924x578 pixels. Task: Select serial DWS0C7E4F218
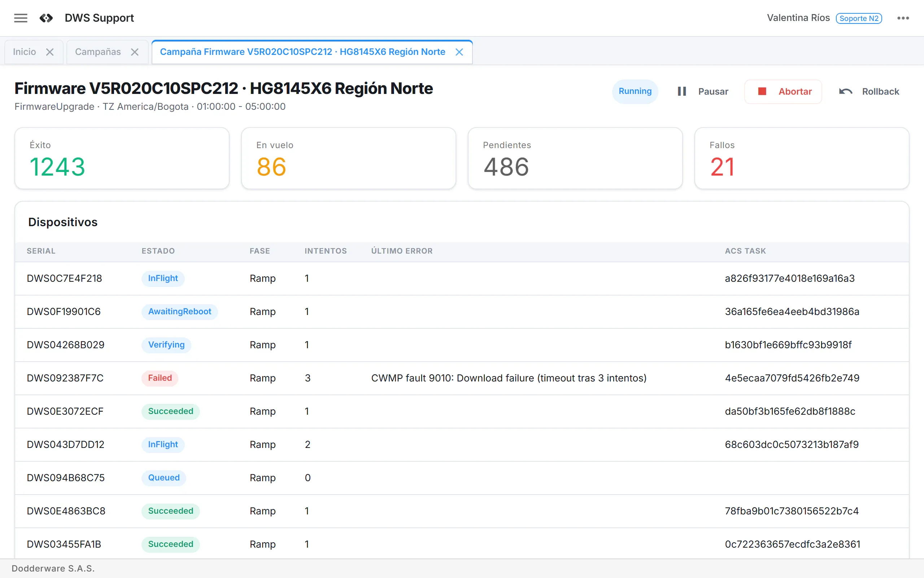[x=64, y=278]
